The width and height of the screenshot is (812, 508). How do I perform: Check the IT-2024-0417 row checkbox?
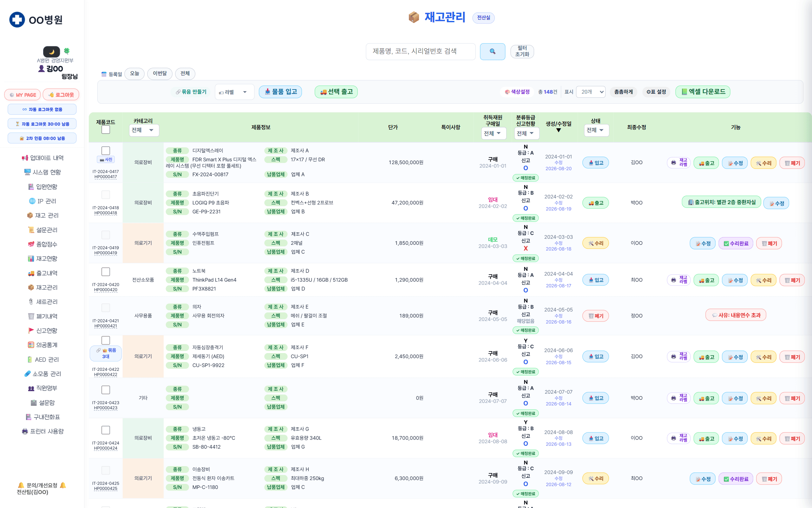tap(106, 150)
